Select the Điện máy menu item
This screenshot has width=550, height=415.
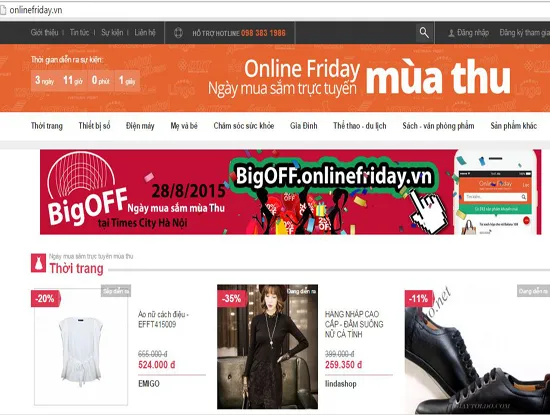[x=140, y=126]
